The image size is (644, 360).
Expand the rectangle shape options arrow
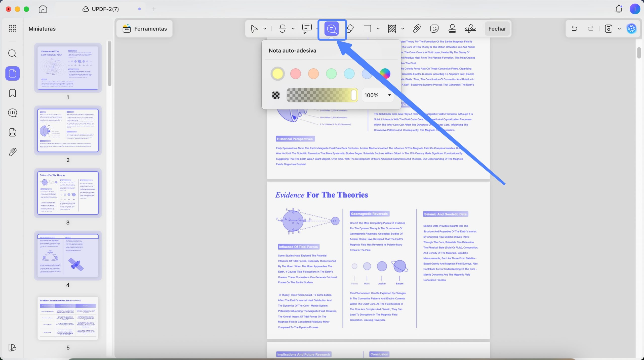coord(378,29)
